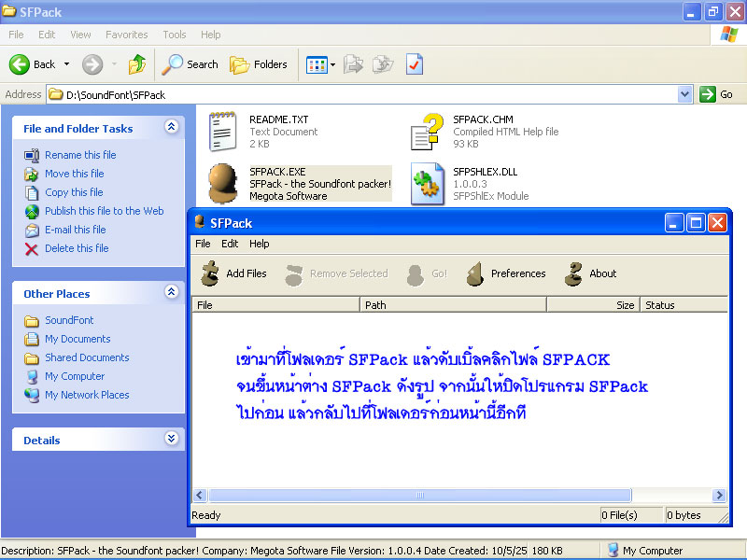The width and height of the screenshot is (747, 560).
Task: Open the Favorites menu
Action: pyautogui.click(x=127, y=35)
